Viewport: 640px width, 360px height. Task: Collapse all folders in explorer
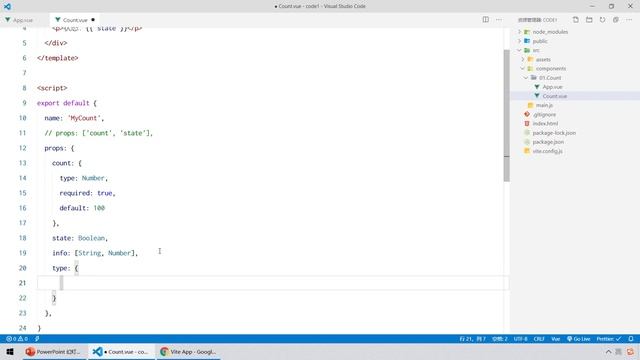[x=616, y=20]
